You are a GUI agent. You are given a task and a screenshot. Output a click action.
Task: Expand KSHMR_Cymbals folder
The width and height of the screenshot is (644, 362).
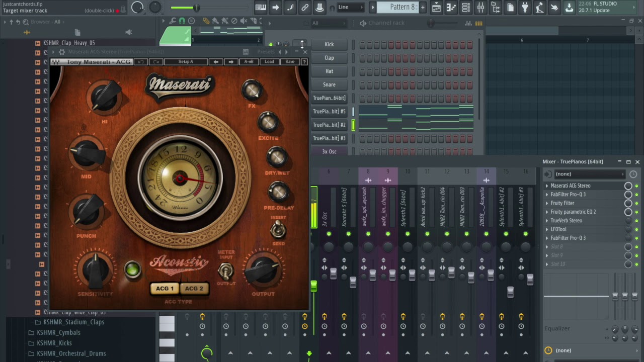coord(58,332)
